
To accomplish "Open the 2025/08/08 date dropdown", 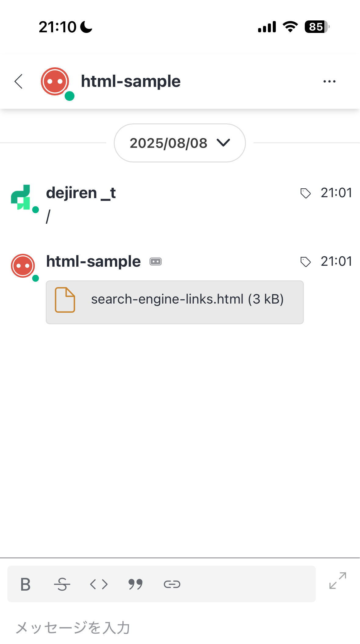I will (x=180, y=143).
